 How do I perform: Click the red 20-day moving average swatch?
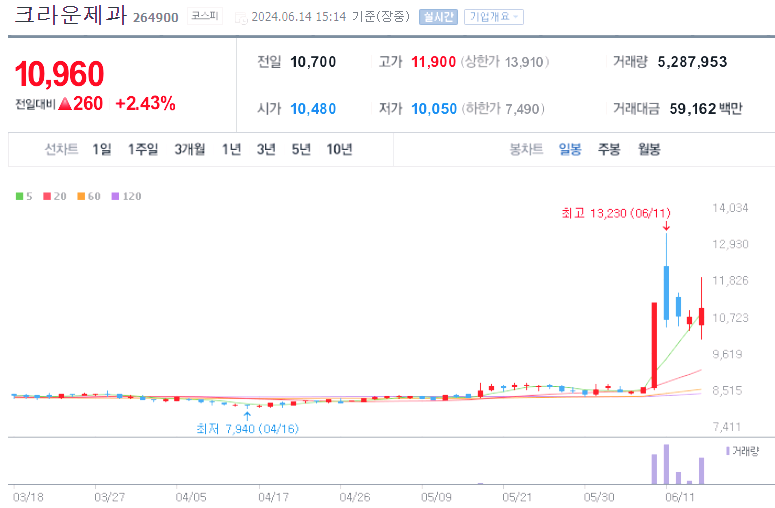(47, 196)
